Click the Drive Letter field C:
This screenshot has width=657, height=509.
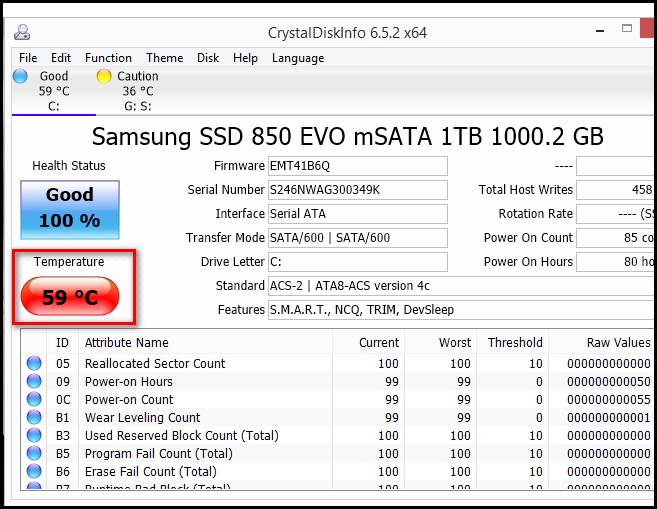pyautogui.click(x=357, y=262)
